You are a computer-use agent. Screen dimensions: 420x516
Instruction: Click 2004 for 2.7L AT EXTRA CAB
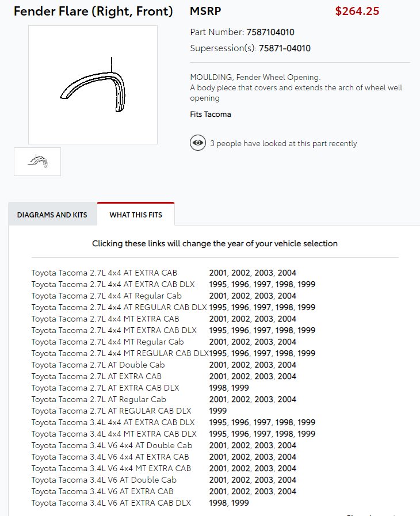(x=287, y=376)
